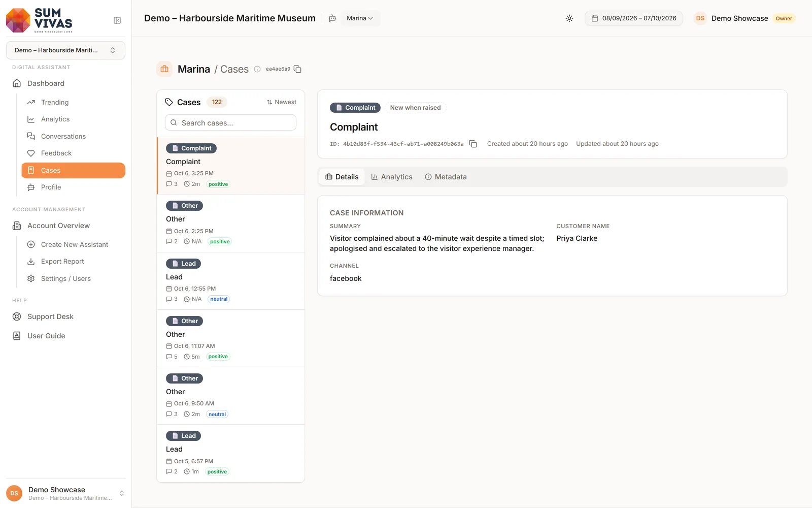Open the date range picker
The height and width of the screenshot is (508, 812).
coord(634,18)
